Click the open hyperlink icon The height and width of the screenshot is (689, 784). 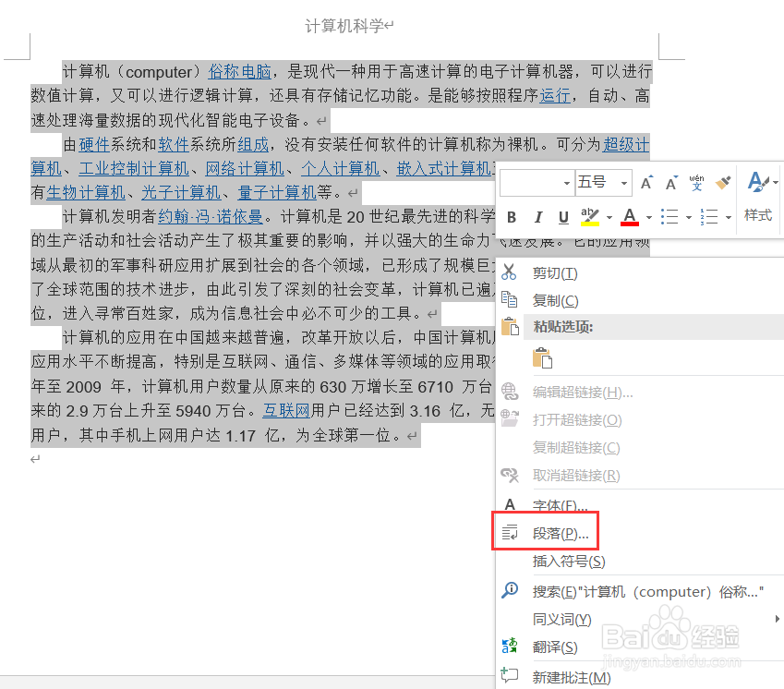coord(510,418)
